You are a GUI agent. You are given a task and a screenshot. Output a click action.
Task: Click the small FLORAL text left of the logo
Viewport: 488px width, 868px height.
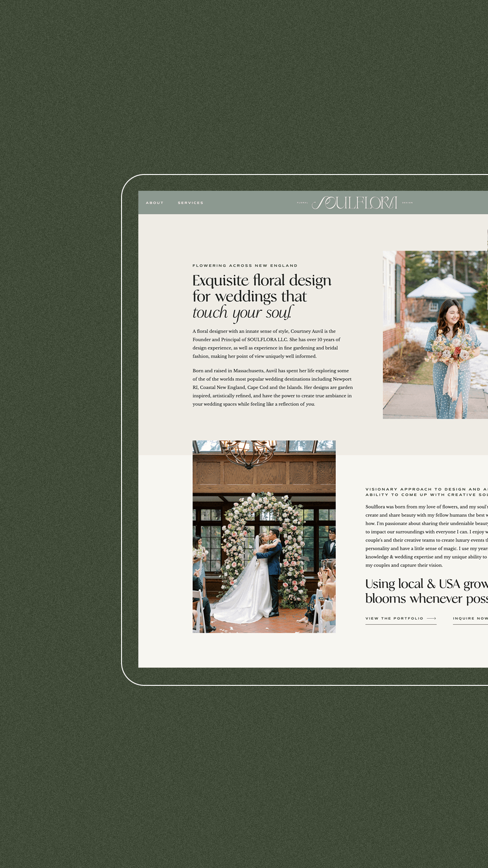302,203
